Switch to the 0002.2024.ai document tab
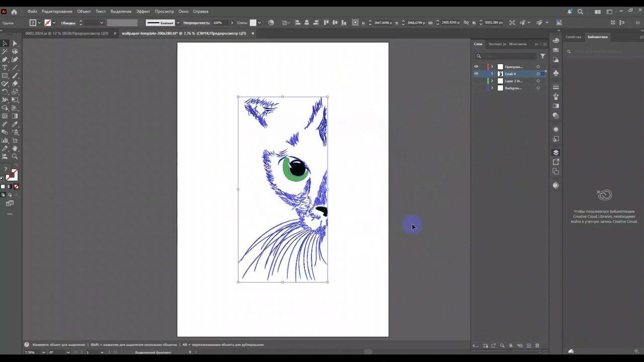The height and width of the screenshot is (362, 644). tap(67, 34)
